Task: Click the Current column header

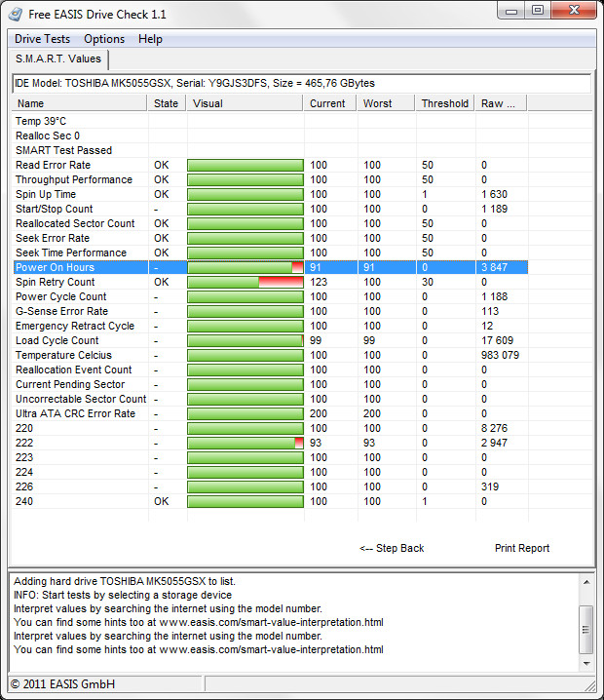Action: pyautogui.click(x=330, y=103)
